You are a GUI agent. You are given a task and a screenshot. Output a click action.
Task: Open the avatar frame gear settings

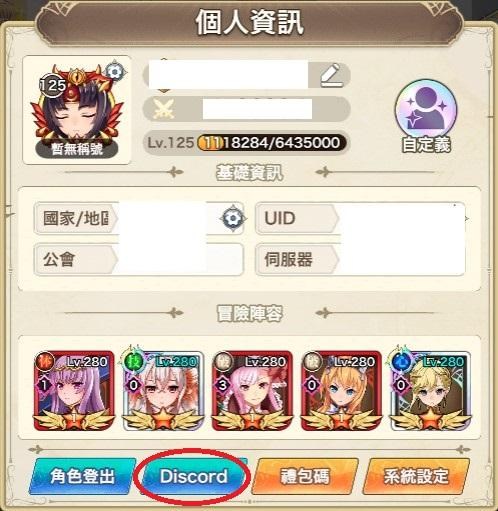pyautogui.click(x=116, y=72)
